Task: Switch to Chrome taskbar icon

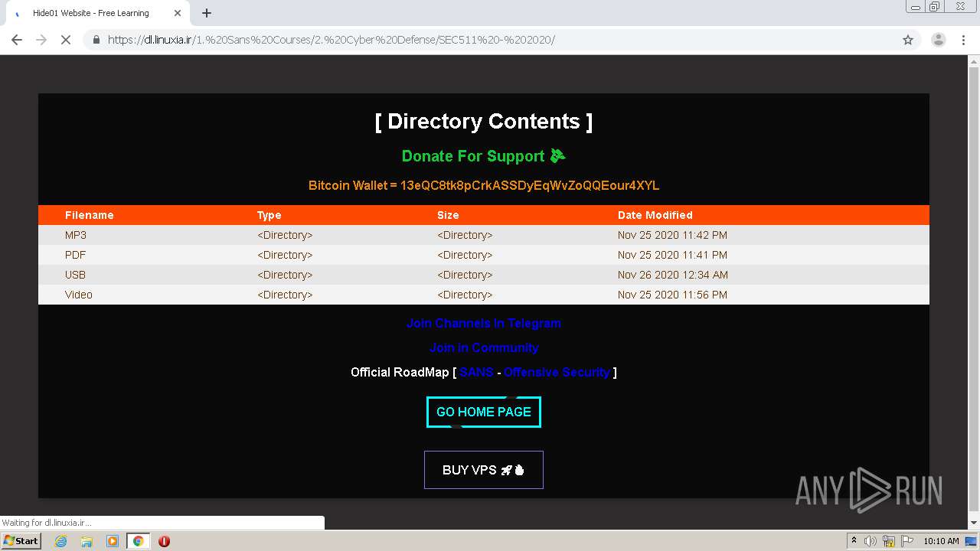Action: coord(138,541)
